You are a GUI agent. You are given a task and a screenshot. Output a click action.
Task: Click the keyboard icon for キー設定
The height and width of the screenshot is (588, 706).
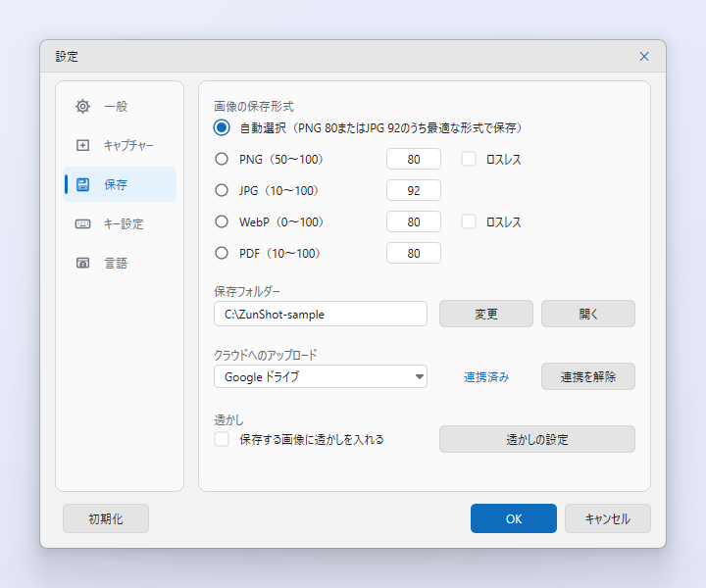click(82, 223)
